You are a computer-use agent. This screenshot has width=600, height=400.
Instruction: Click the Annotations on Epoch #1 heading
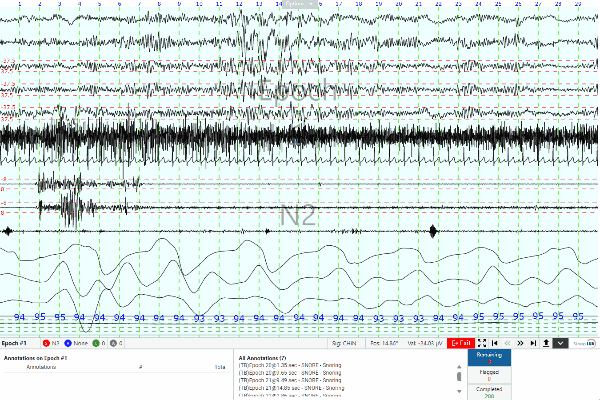coord(36,358)
